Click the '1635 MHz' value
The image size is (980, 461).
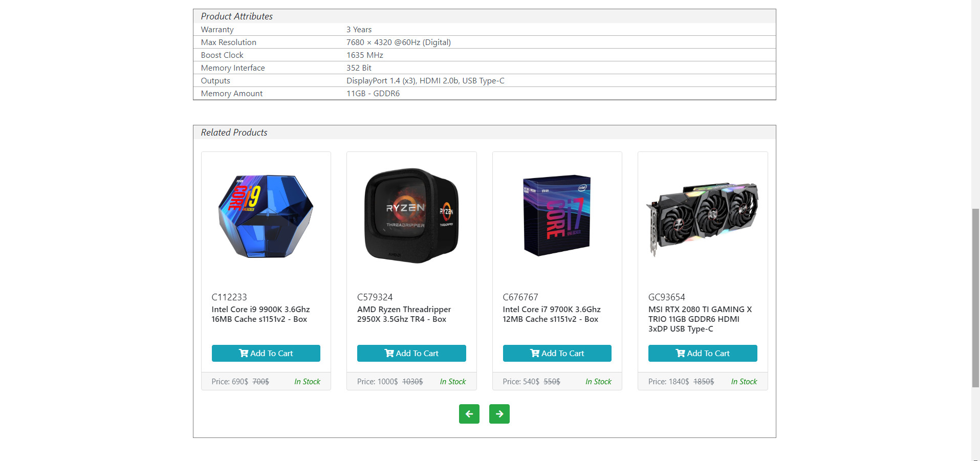(x=365, y=55)
